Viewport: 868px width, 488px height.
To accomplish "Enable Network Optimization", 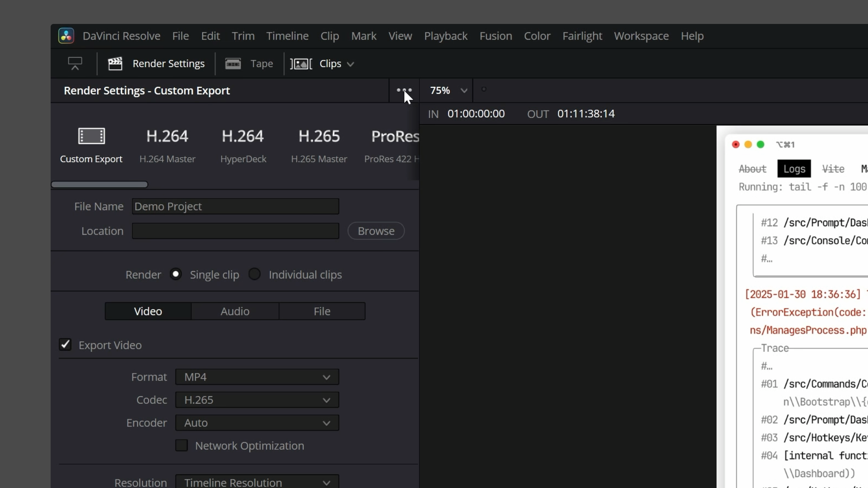I will tap(181, 445).
